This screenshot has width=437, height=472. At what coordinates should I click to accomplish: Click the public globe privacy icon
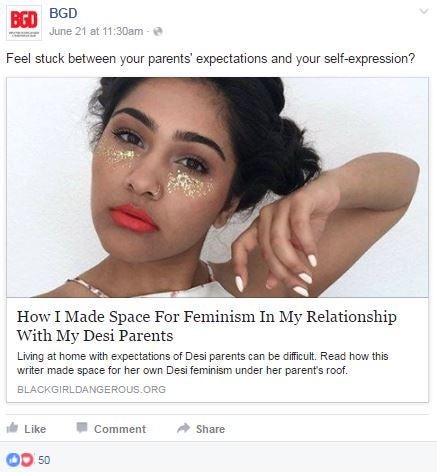[x=158, y=31]
